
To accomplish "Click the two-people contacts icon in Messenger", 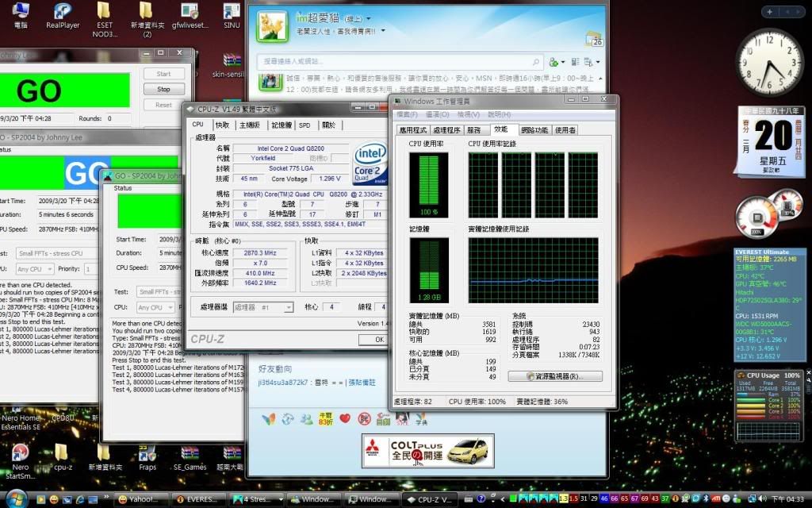I will click(307, 419).
